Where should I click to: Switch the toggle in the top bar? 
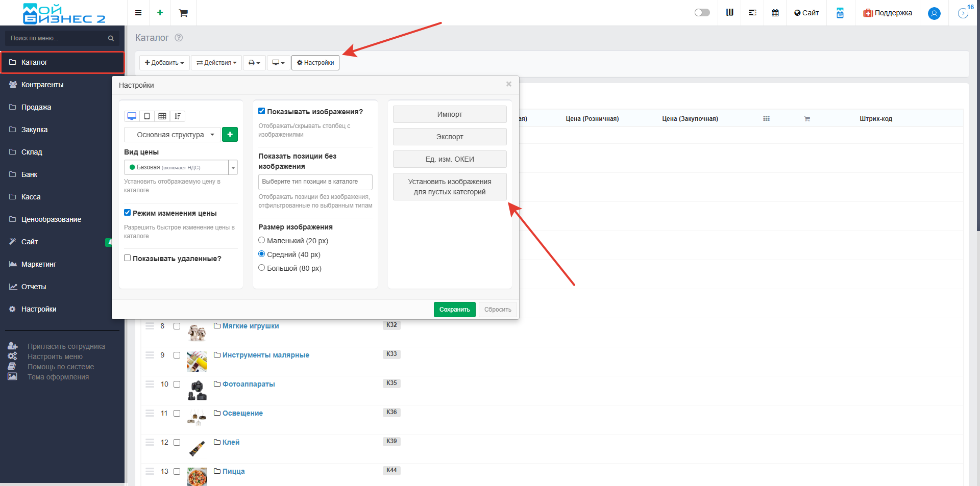coord(702,13)
